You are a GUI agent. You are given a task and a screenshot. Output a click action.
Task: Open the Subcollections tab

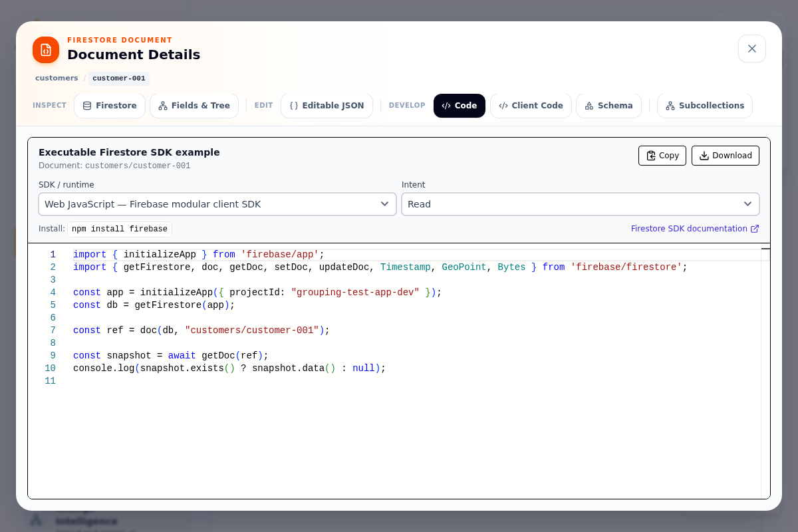[x=705, y=106]
